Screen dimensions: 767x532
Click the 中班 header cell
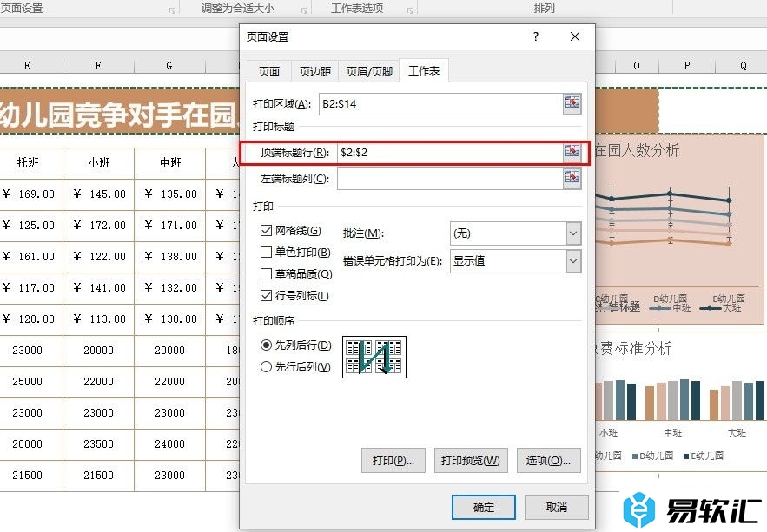(169, 162)
